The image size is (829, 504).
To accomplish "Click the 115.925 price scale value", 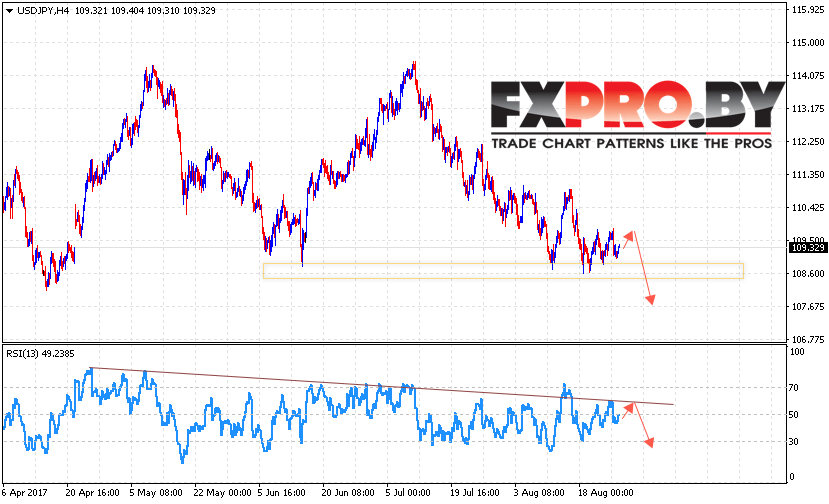I will click(x=808, y=10).
